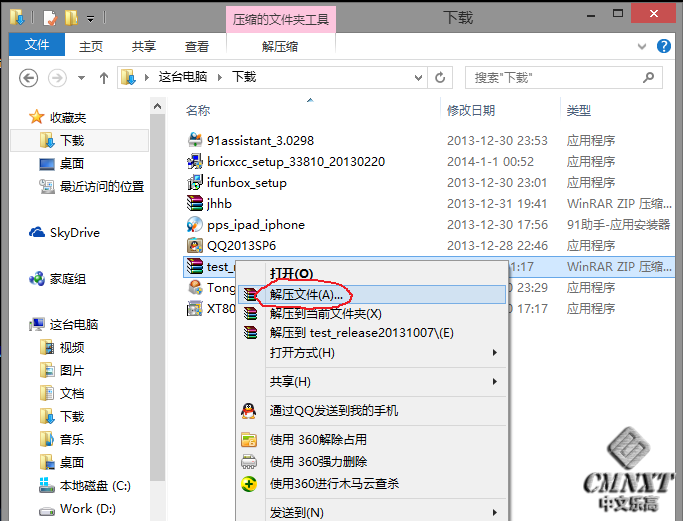The image size is (683, 521).
Task: Click the 本地磁盘 (C:) drive icon
Action: (47, 485)
